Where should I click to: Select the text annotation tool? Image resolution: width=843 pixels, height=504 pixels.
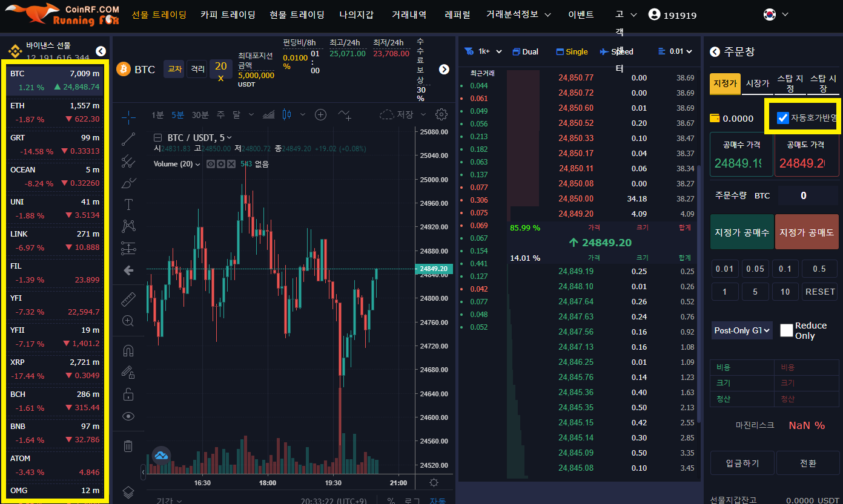click(x=128, y=204)
